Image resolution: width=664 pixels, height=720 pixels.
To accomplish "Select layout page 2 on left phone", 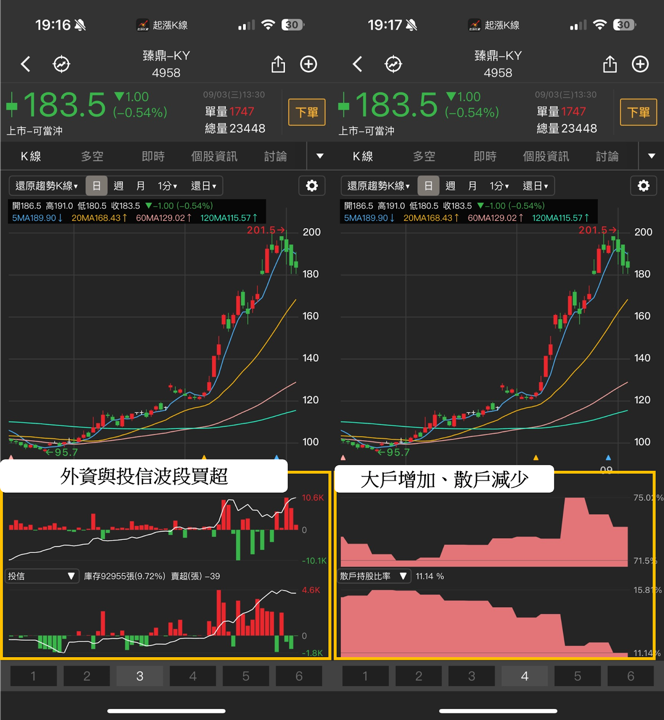I will 87,676.
